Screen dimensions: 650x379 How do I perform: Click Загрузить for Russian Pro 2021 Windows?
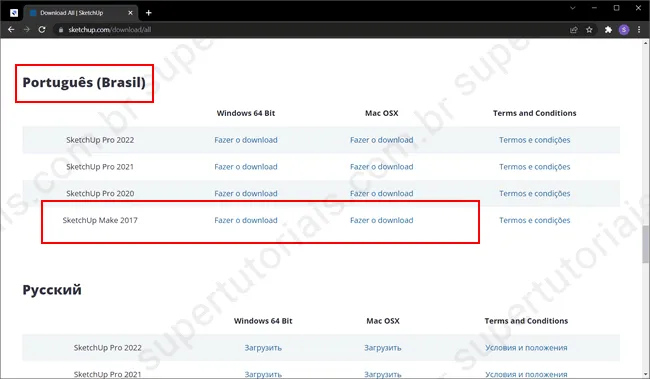coord(263,374)
